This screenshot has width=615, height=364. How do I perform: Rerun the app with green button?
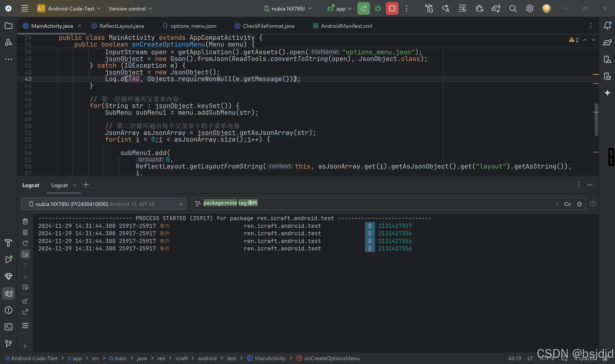[363, 9]
